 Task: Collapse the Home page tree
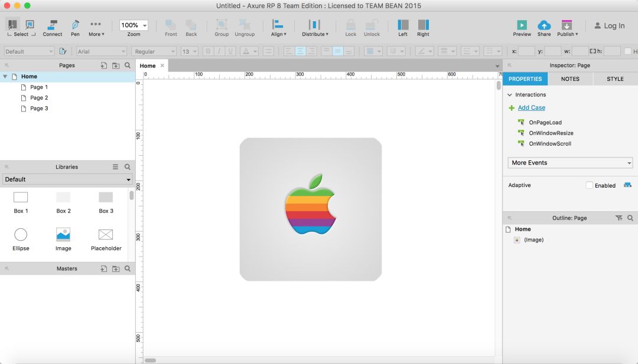click(x=5, y=76)
